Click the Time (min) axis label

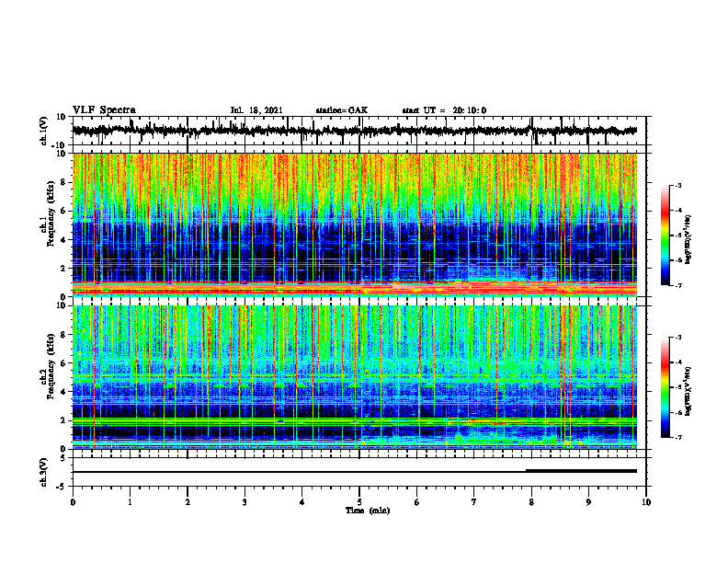tap(368, 511)
